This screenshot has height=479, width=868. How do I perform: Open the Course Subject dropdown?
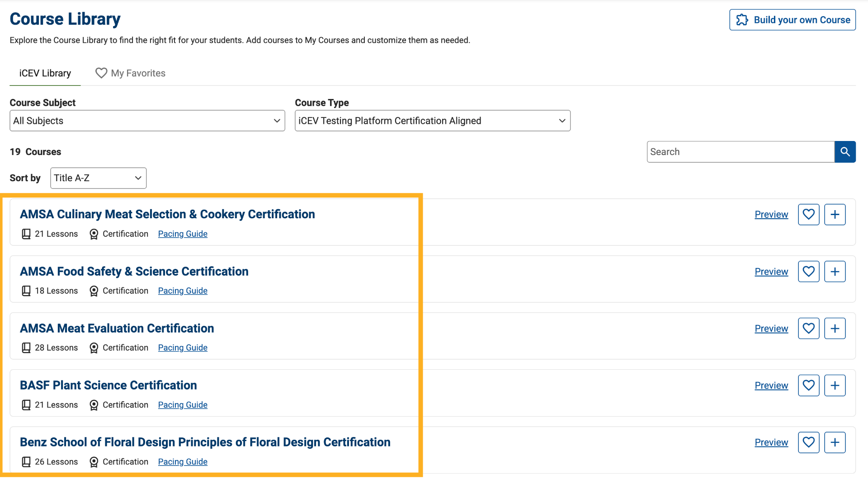tap(147, 121)
